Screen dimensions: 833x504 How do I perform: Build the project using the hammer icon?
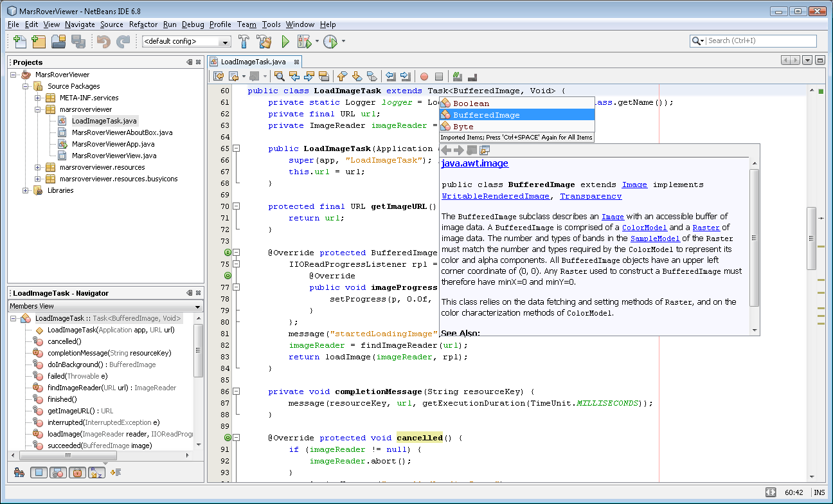pyautogui.click(x=243, y=40)
